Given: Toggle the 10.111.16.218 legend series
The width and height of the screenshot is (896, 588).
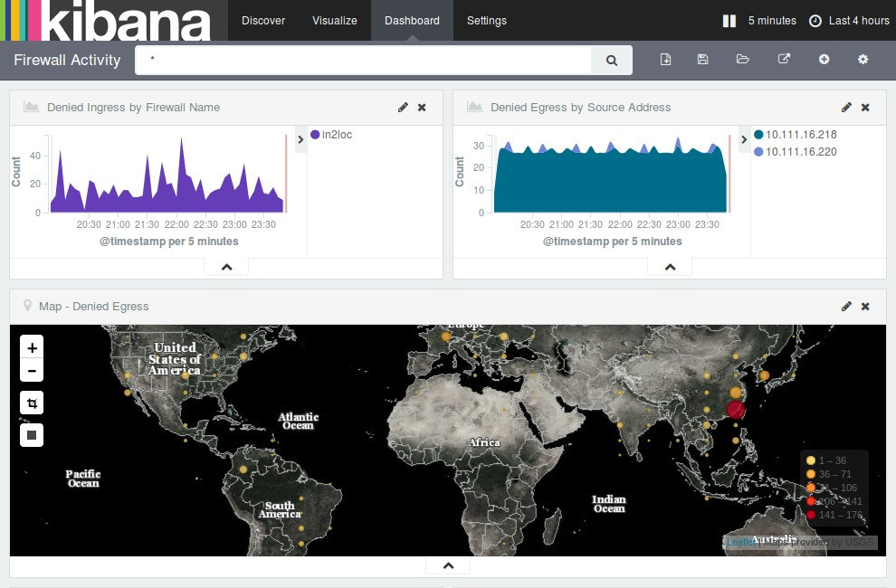Looking at the screenshot, I should pyautogui.click(x=795, y=135).
